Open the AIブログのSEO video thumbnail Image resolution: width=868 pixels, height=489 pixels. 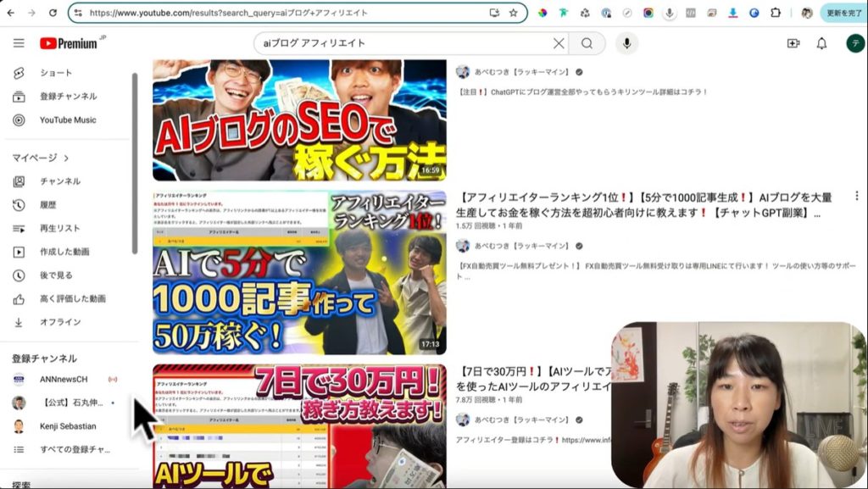299,119
